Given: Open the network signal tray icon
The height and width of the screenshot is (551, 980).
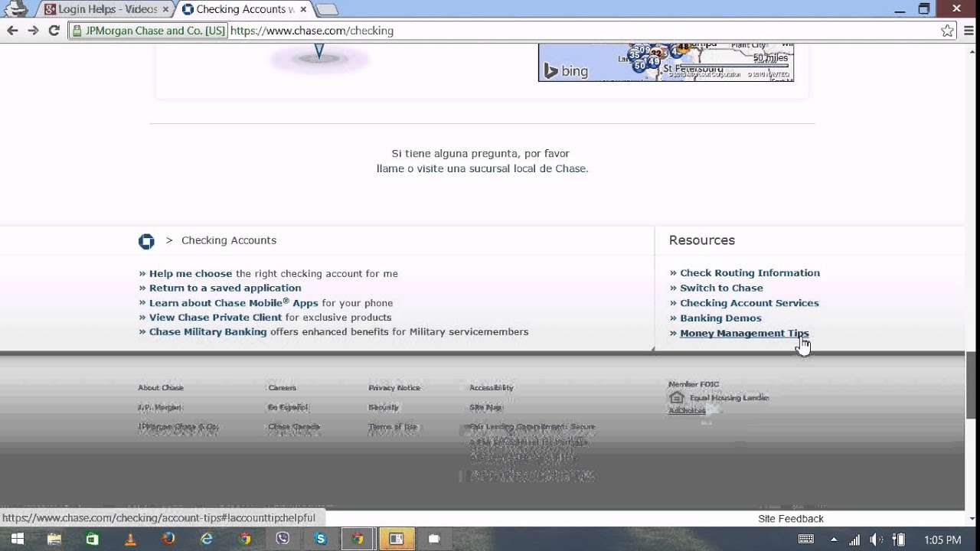Looking at the screenshot, I should pos(854,540).
